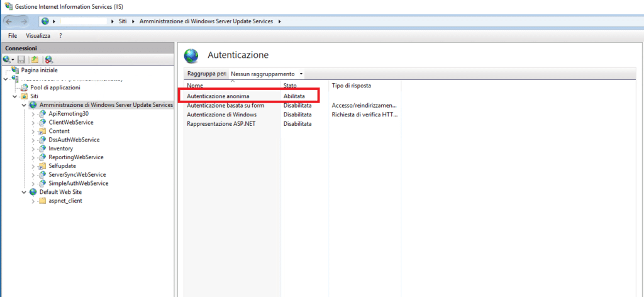Click the Content virtual directory icon
Image resolution: width=644 pixels, height=297 pixels.
(x=42, y=131)
